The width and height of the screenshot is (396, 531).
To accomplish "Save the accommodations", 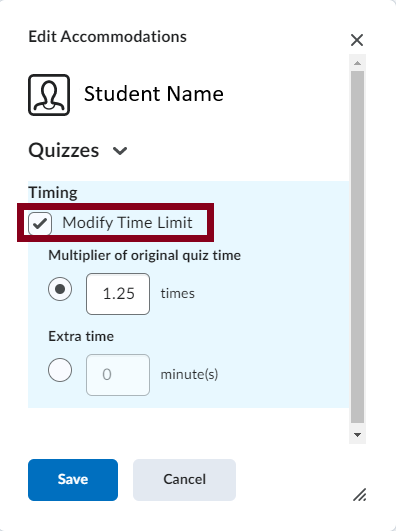I will pyautogui.click(x=73, y=480).
